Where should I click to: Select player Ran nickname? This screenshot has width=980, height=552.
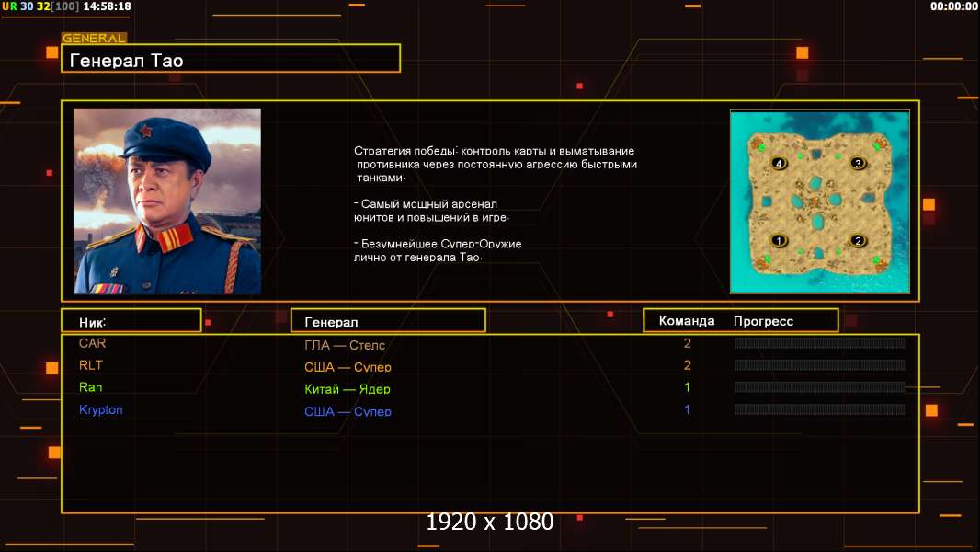point(91,387)
